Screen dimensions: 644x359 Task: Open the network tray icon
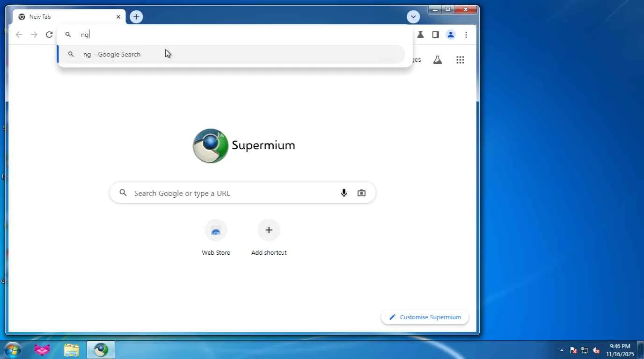585,350
